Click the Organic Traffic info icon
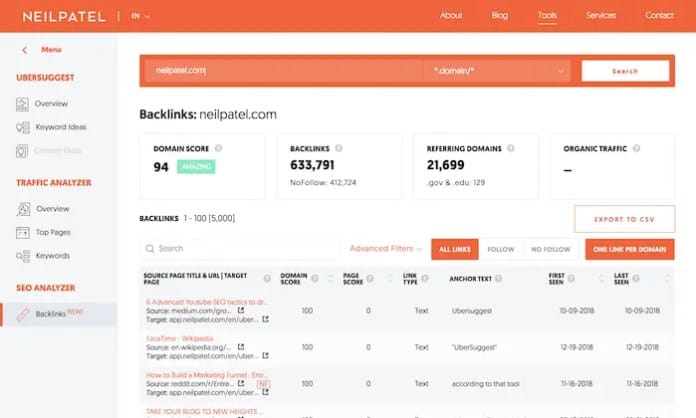This screenshot has width=696, height=418. point(637,148)
